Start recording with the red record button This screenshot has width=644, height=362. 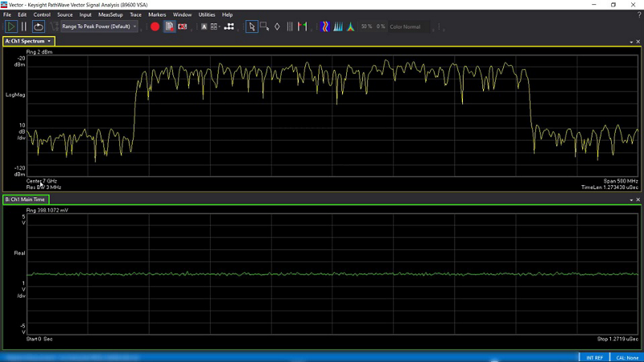(x=155, y=27)
